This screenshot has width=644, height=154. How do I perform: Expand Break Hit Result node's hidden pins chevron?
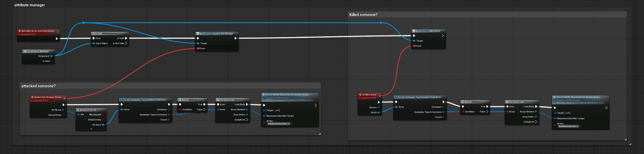tap(91, 129)
